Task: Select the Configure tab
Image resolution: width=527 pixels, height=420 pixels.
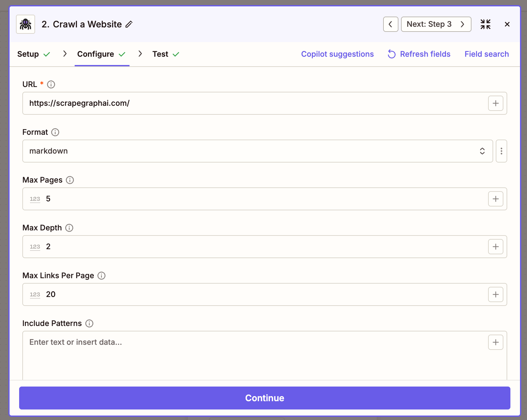Action: click(101, 54)
